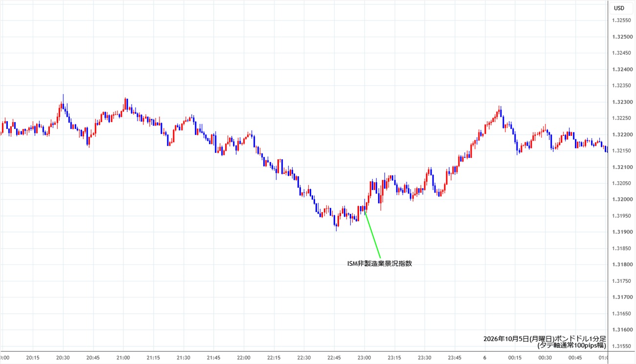The image size is (636, 364).
Task: Click the 1.32550 price axis label
Action: click(621, 20)
